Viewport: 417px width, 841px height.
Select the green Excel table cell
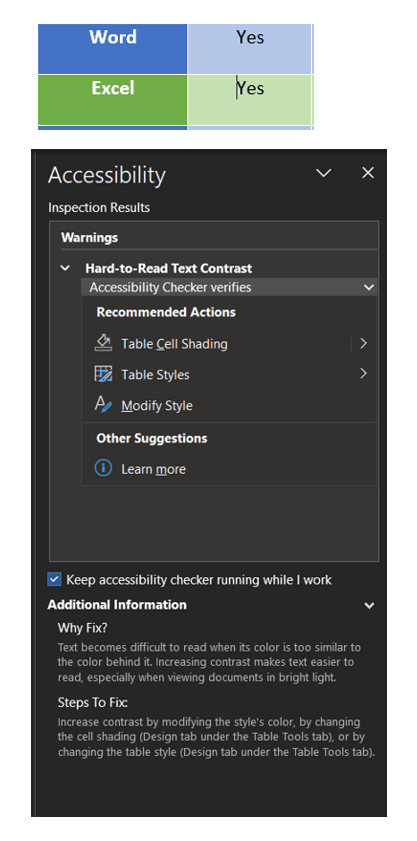point(113,100)
